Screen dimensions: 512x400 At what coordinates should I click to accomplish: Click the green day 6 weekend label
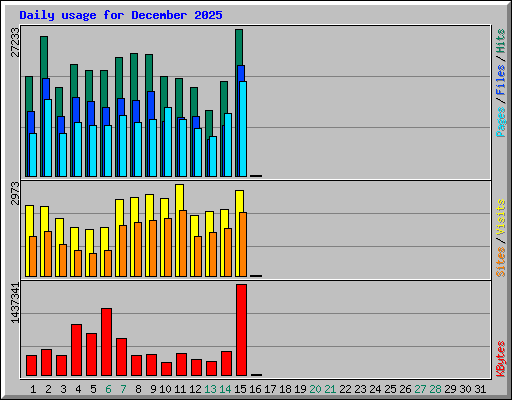point(108,389)
